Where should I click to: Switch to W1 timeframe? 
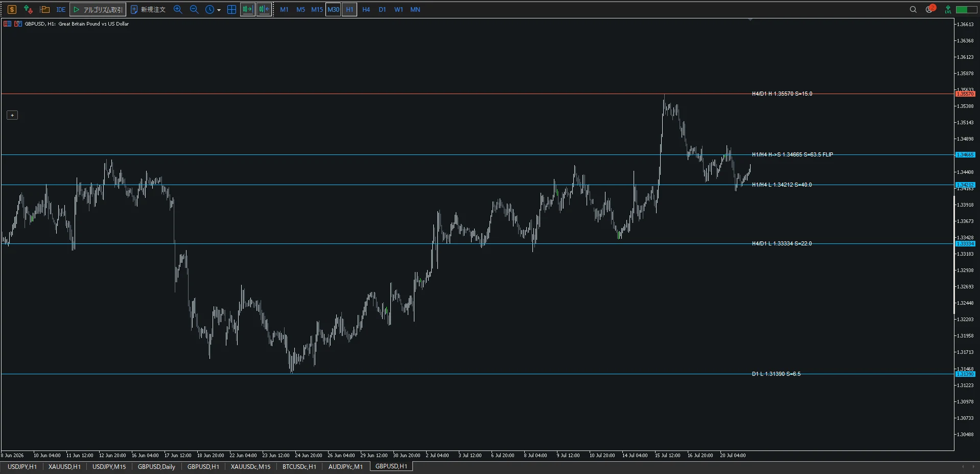(x=399, y=9)
